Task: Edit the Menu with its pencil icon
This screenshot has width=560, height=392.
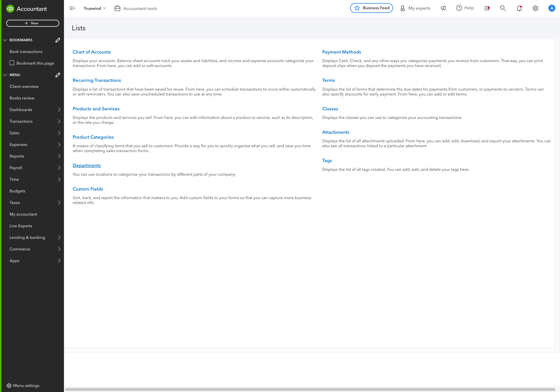Action: tap(58, 75)
